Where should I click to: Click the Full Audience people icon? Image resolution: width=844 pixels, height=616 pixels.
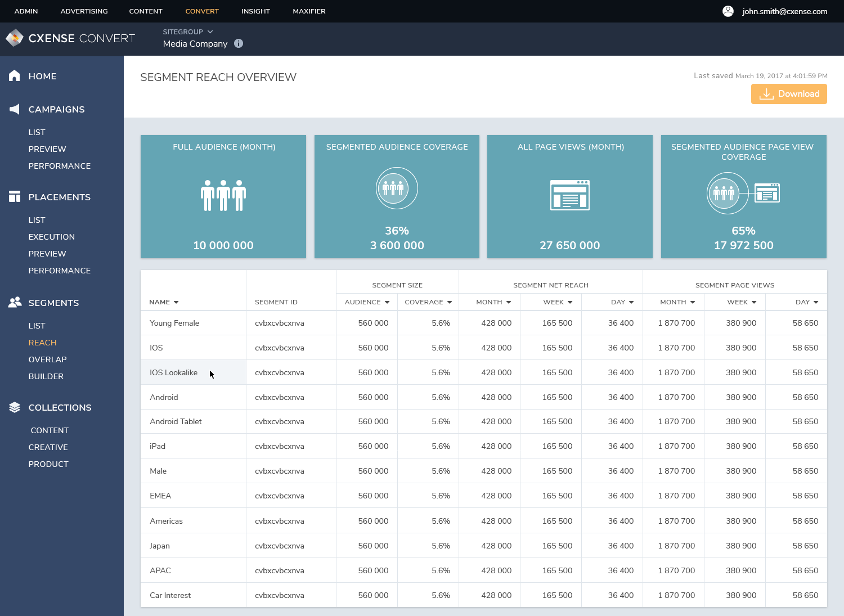[x=223, y=196]
